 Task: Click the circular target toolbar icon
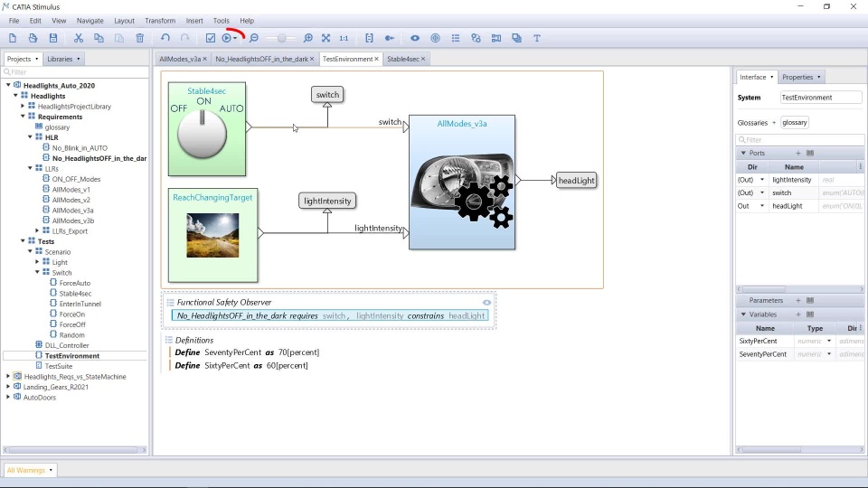click(x=435, y=38)
